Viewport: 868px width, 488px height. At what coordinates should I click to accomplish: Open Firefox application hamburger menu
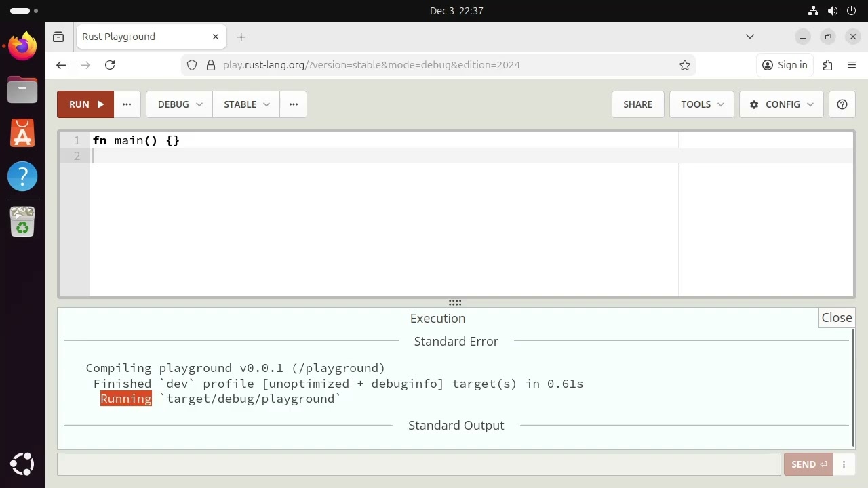pos(852,65)
